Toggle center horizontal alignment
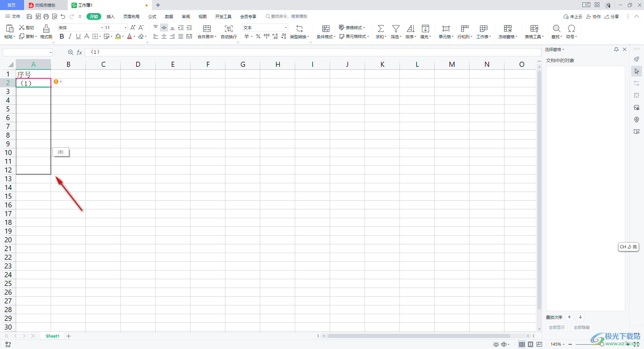The height and width of the screenshot is (349, 644). [164, 36]
